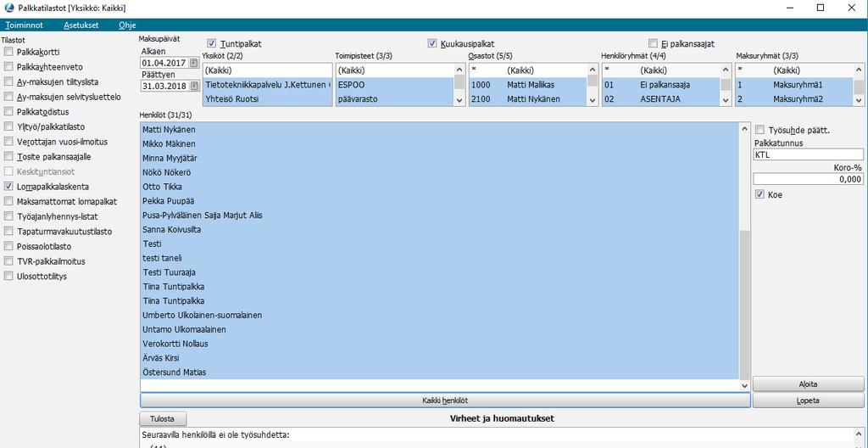Click the Palkkatunnus field containing KTL

click(x=808, y=154)
